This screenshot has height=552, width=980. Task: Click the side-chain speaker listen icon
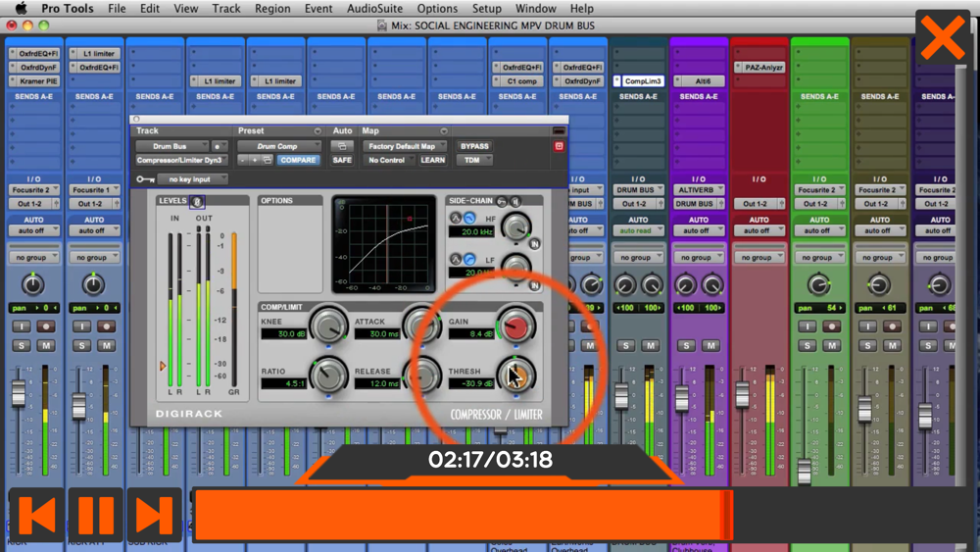click(515, 201)
